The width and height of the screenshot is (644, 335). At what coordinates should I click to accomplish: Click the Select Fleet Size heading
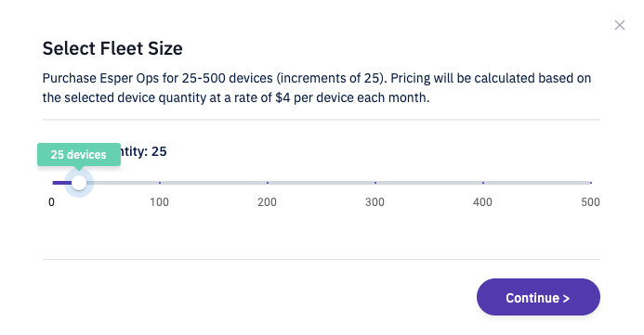click(112, 48)
